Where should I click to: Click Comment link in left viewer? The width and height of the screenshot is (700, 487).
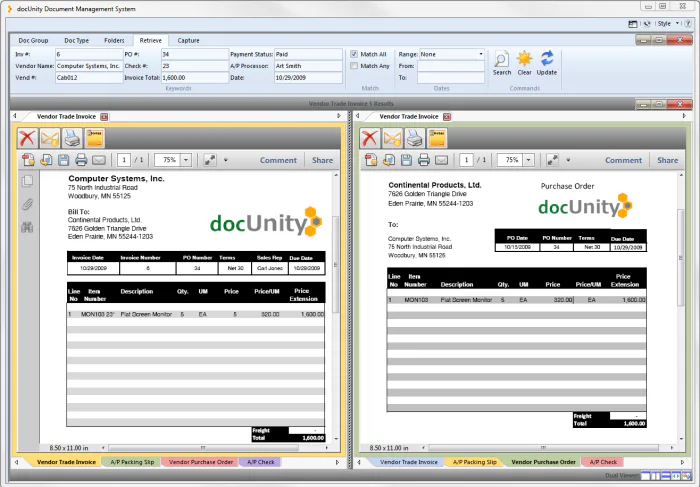(x=278, y=160)
